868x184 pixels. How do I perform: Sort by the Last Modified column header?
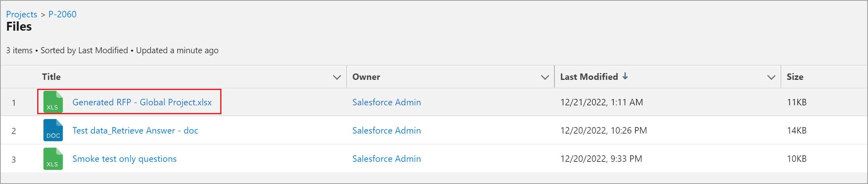point(589,77)
